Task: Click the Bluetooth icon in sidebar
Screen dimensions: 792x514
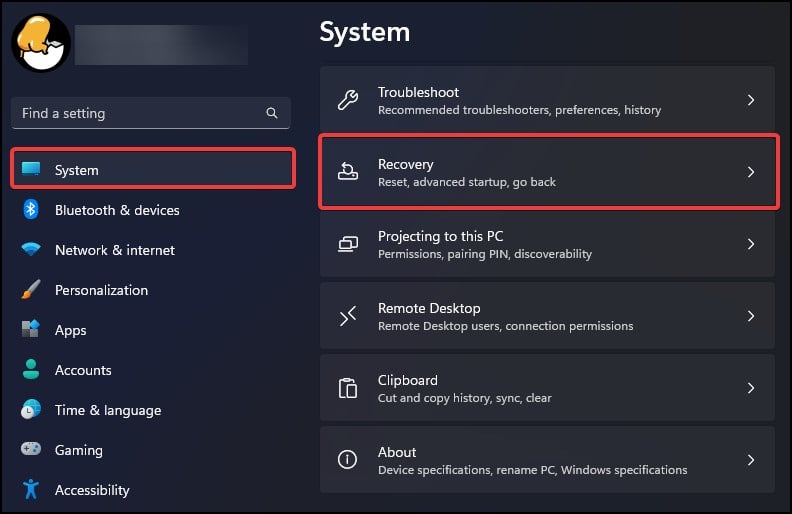Action: 31,210
